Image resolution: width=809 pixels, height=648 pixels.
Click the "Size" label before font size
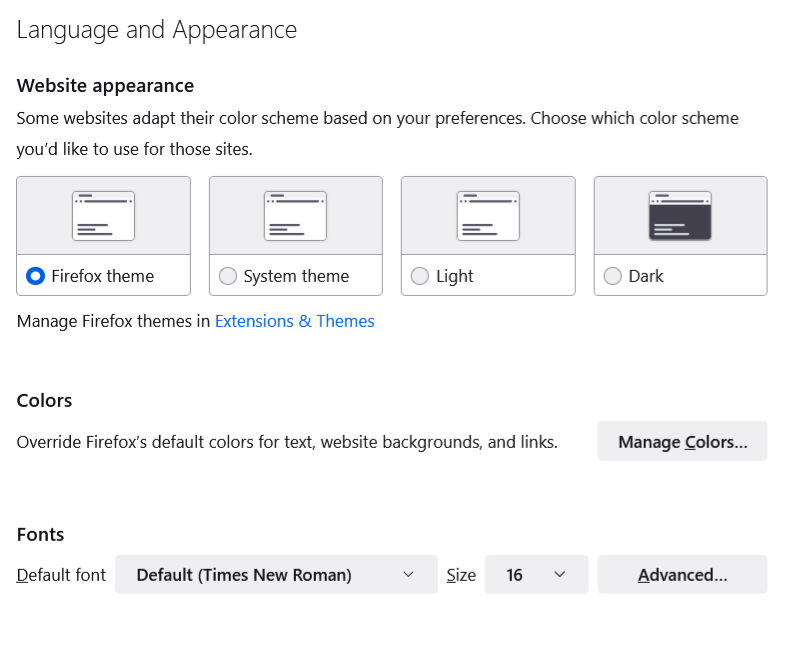tap(461, 575)
